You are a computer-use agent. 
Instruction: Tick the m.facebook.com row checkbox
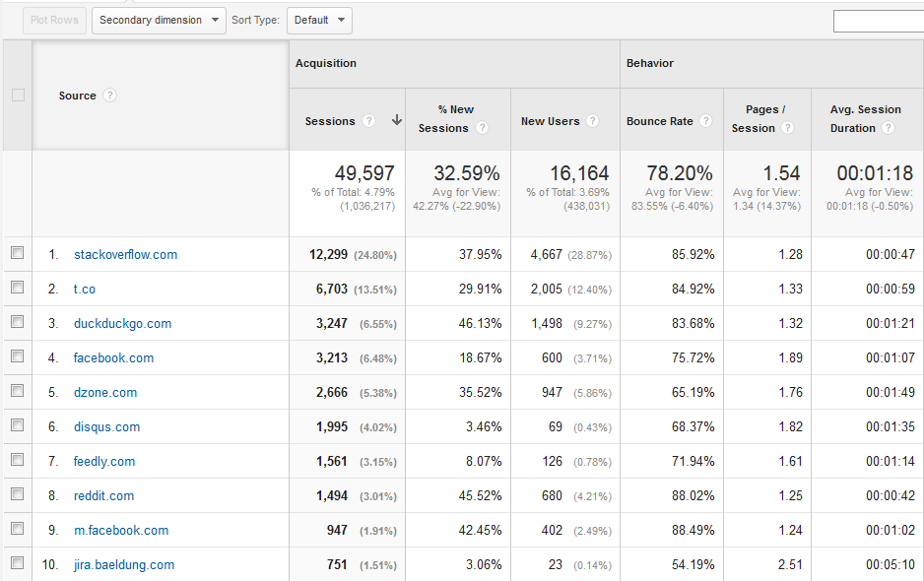18,529
